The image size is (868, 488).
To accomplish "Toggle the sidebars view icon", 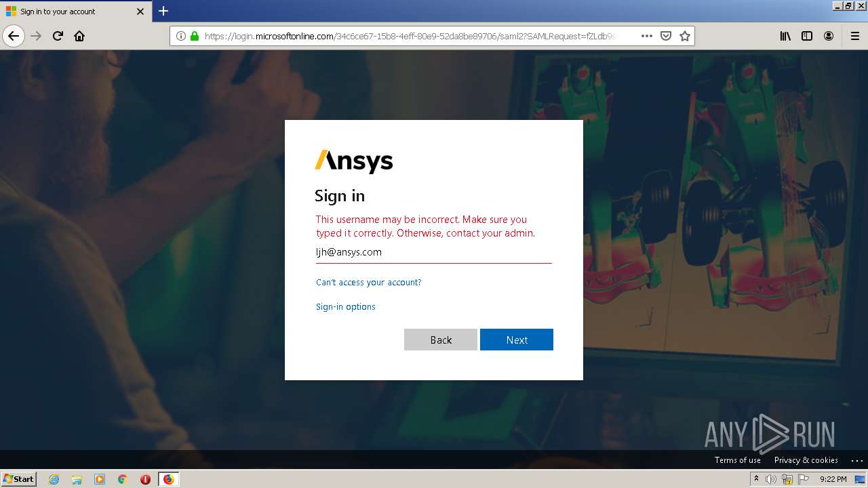I will pos(807,36).
